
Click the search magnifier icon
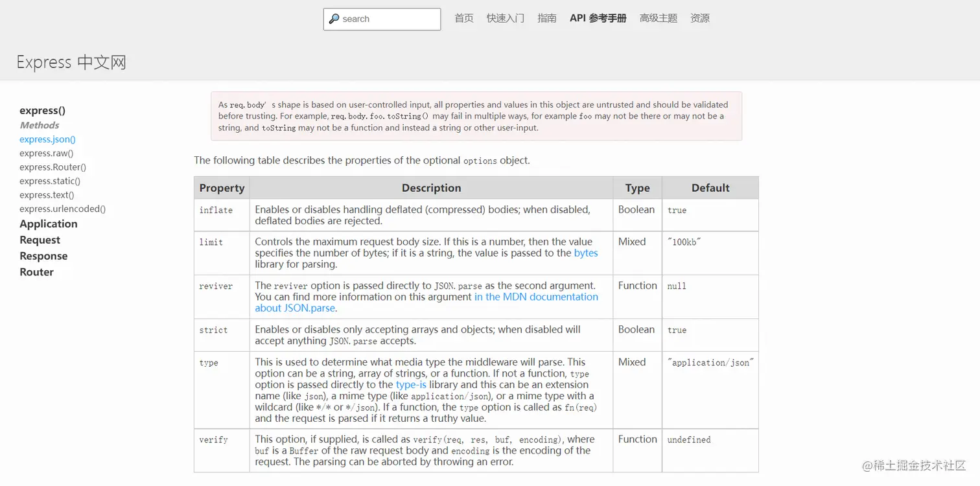click(334, 19)
